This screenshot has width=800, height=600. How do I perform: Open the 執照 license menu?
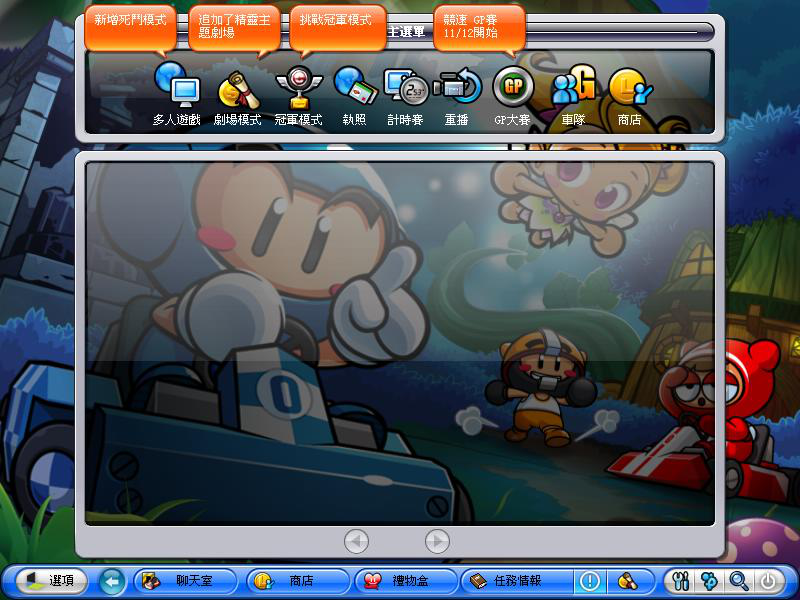354,90
